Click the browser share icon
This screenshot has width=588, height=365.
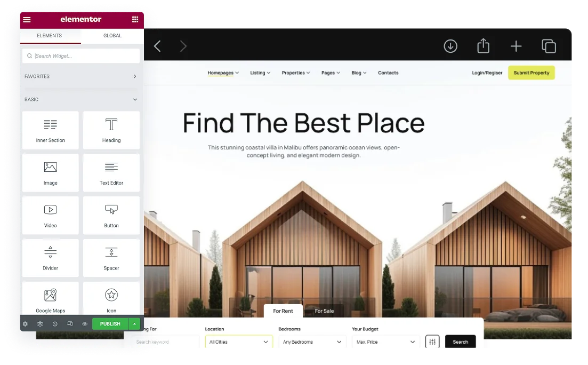(483, 46)
